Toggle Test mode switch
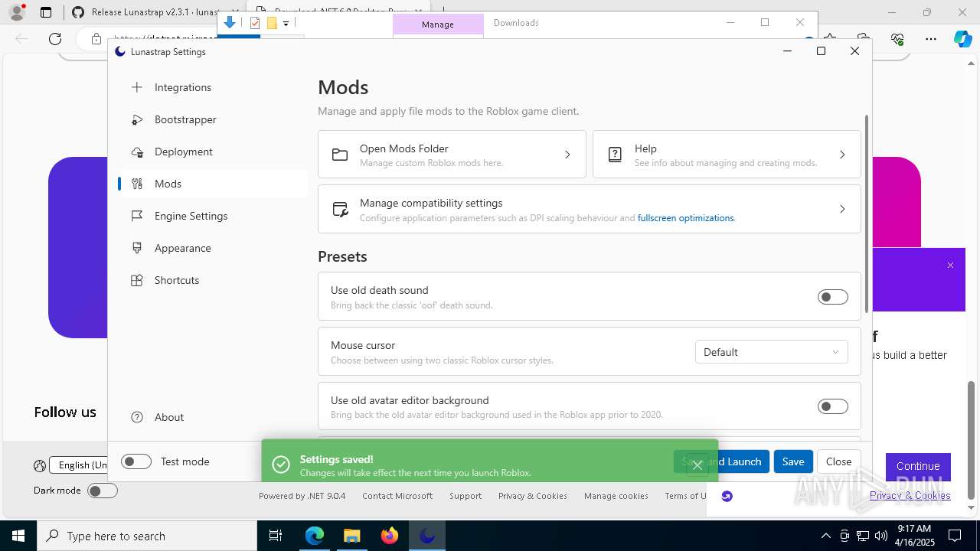 tap(136, 461)
